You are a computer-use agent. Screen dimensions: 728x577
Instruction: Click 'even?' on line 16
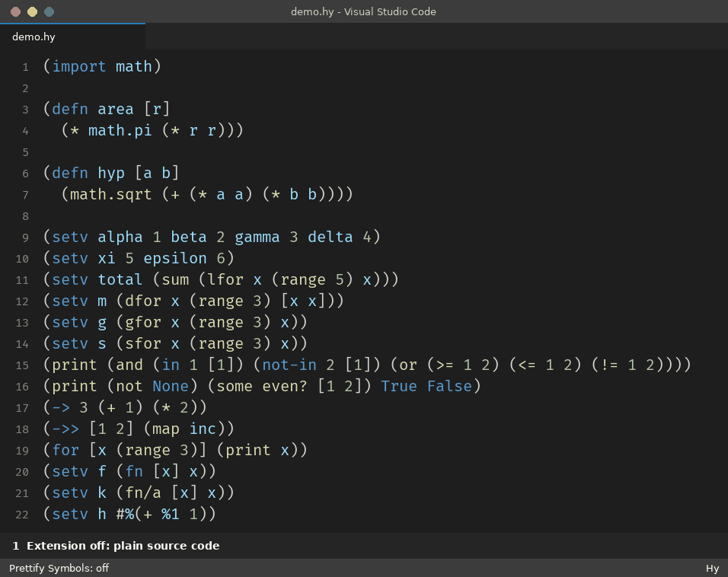pyautogui.click(x=285, y=387)
